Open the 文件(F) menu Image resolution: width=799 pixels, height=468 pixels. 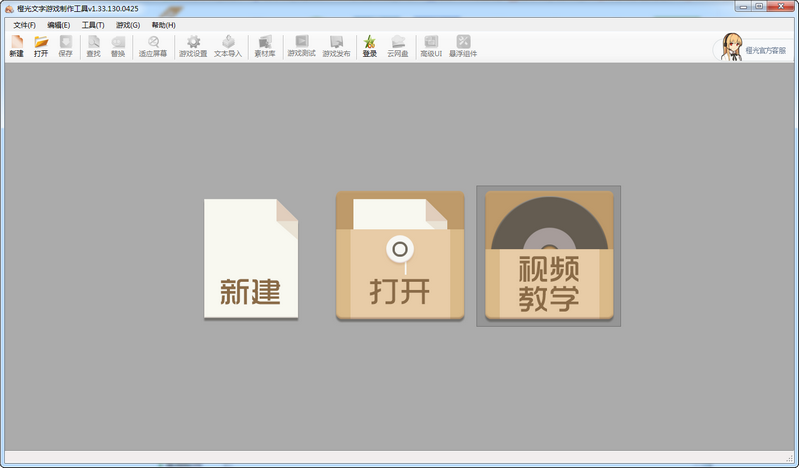click(x=24, y=25)
